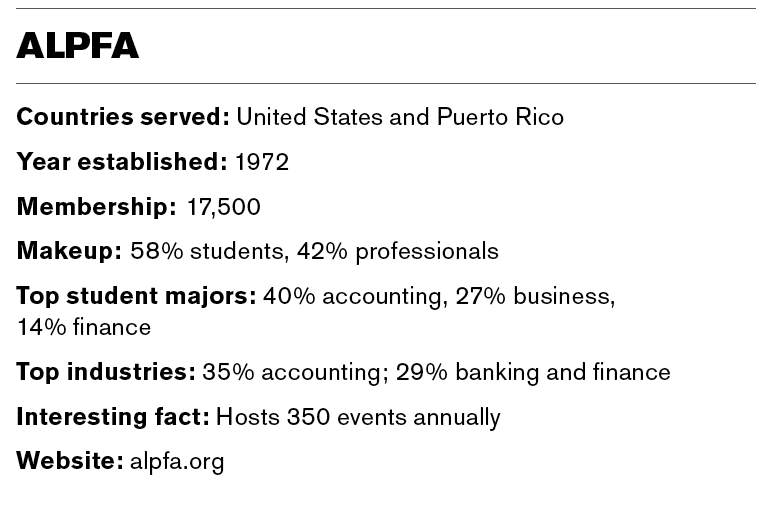Click the "Top industries:" label
The image size is (769, 518).
[105, 372]
